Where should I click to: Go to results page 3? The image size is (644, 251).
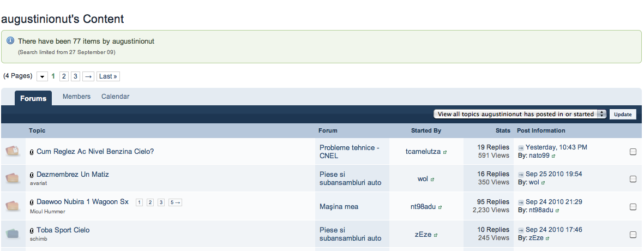[75, 76]
